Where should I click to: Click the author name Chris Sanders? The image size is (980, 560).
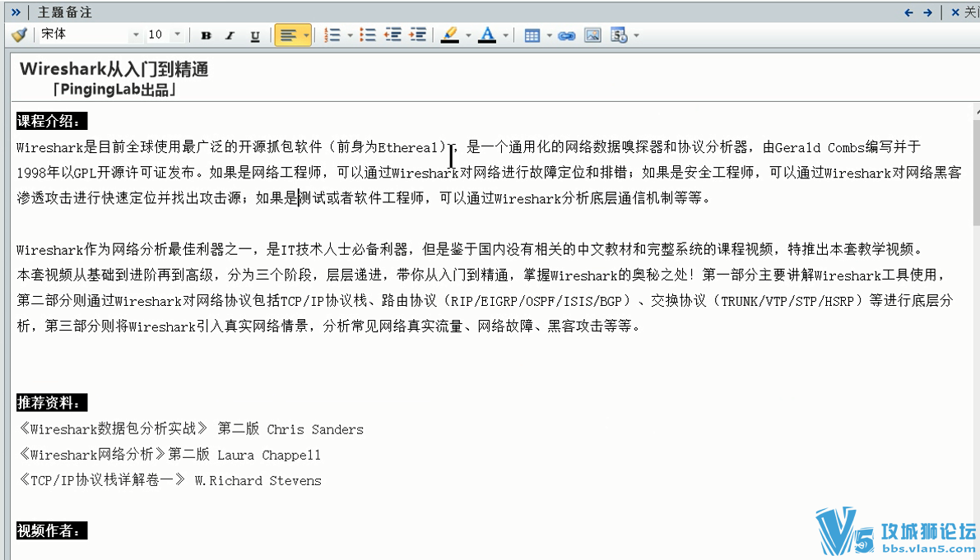click(x=315, y=429)
